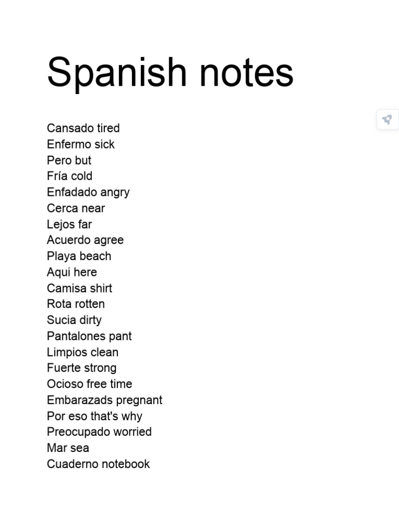Click the Enfermo sick line
The width and height of the screenshot is (399, 532).
[x=81, y=144]
